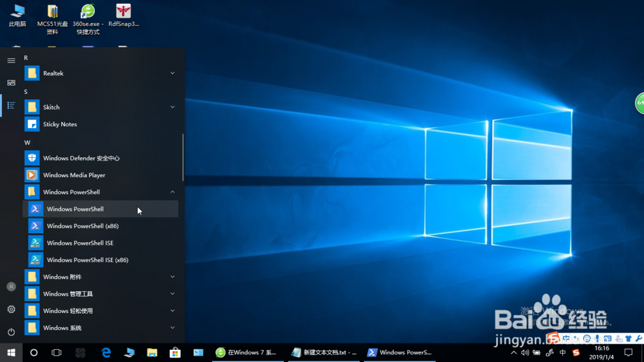Open Microsoft Store from taskbar
This screenshot has height=362, width=644.
pos(175,352)
